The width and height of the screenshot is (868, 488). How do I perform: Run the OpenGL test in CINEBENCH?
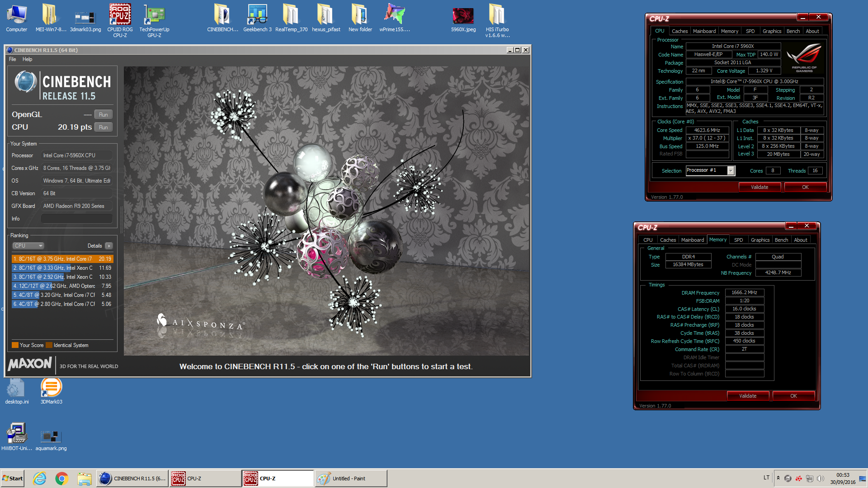103,115
